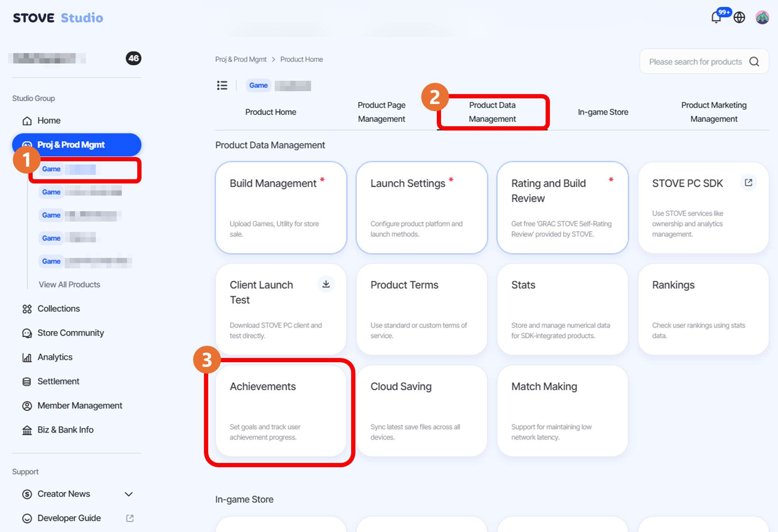
Task: Open the Cloud Saving card
Action: pyautogui.click(x=422, y=411)
